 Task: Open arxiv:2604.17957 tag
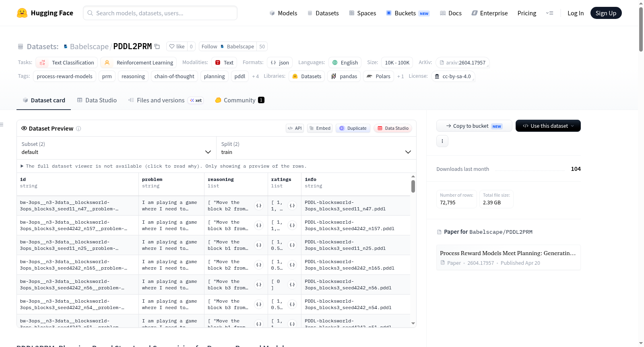462,62
